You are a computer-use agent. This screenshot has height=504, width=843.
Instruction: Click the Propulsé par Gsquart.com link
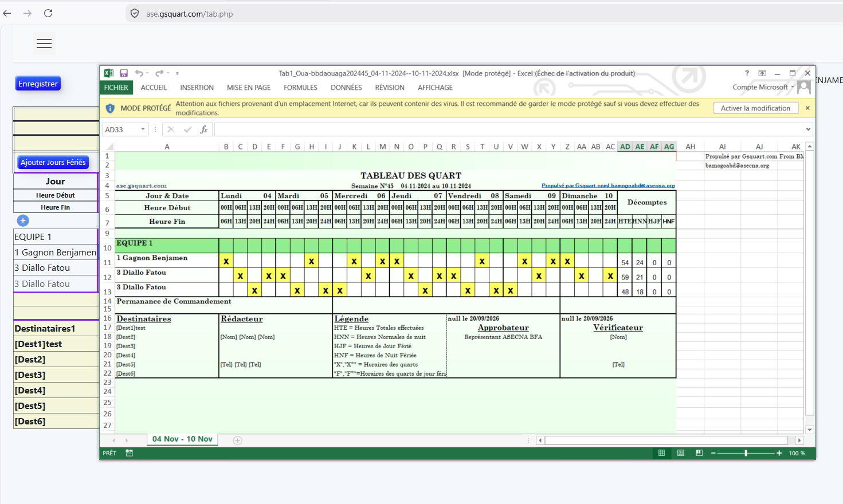608,186
